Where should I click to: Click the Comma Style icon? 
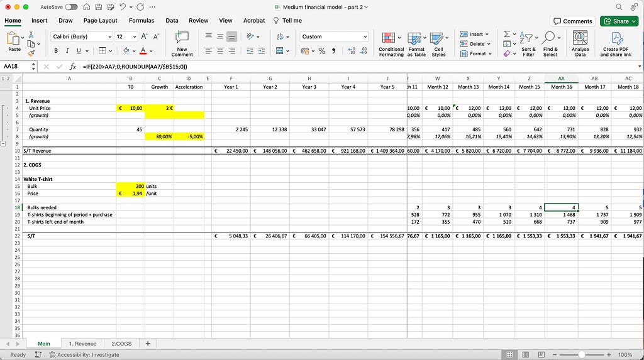(333, 51)
